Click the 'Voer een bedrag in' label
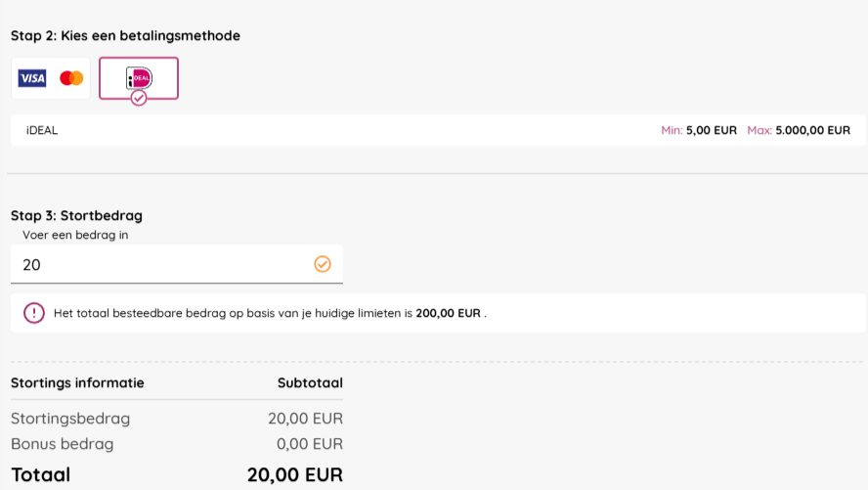This screenshot has width=868, height=490. pos(75,235)
